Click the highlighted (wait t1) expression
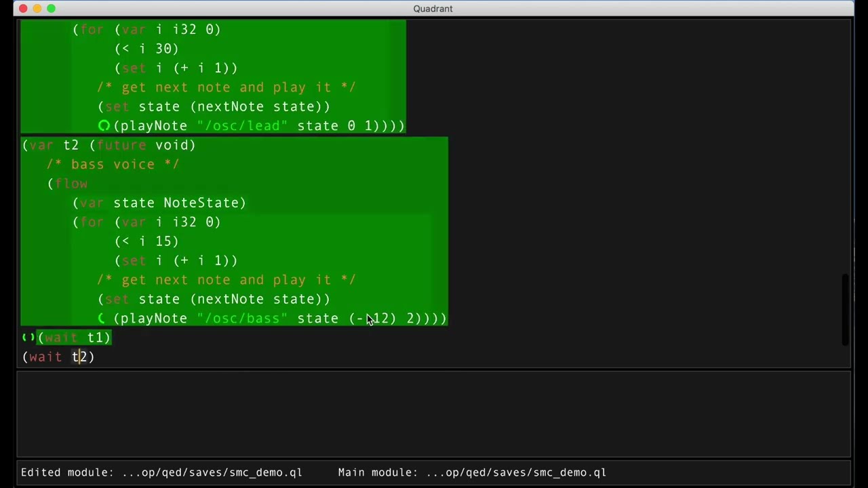Image resolution: width=868 pixels, height=488 pixels. (75, 337)
